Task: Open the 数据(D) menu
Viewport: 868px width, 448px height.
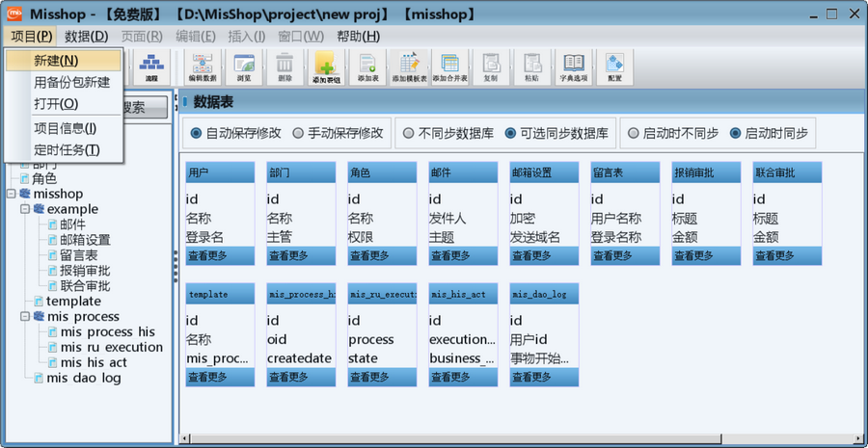Action: tap(87, 37)
